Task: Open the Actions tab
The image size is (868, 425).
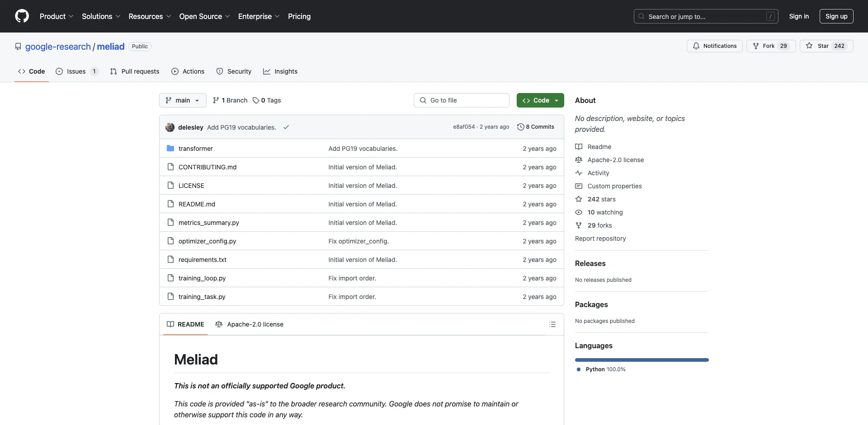Action: pos(188,71)
